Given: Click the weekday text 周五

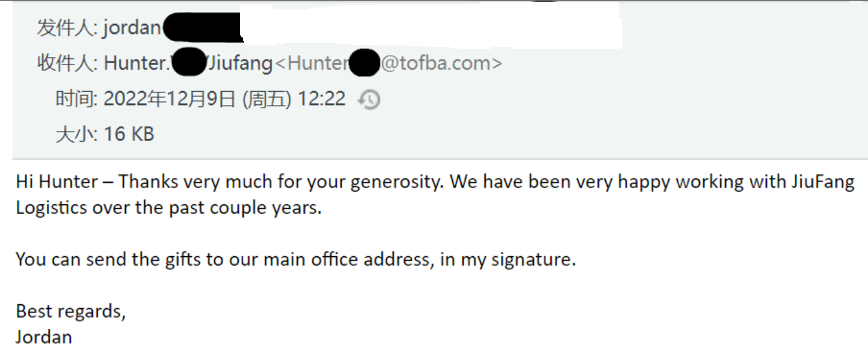Looking at the screenshot, I should pyautogui.click(x=267, y=99).
